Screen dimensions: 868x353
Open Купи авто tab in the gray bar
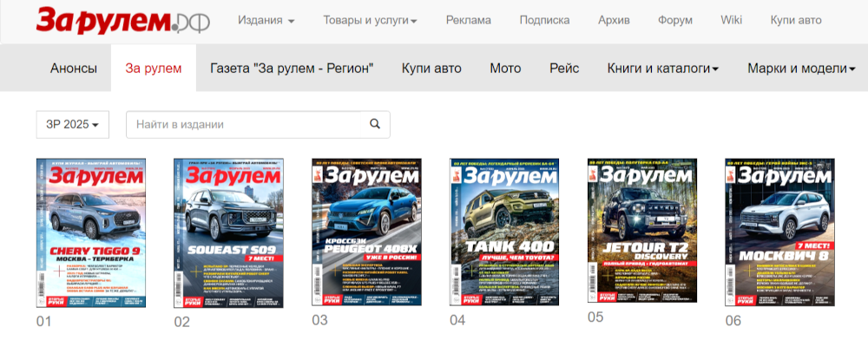tap(431, 69)
